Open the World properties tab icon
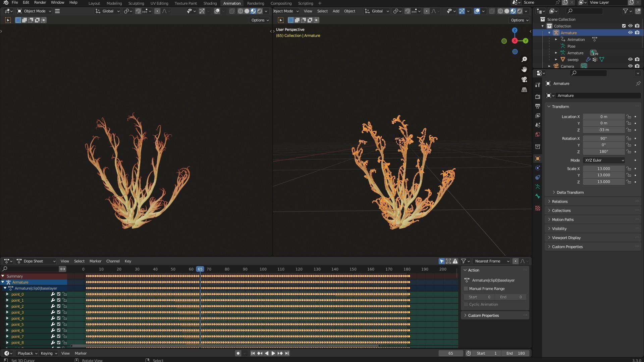The image size is (644, 362). 538,134
